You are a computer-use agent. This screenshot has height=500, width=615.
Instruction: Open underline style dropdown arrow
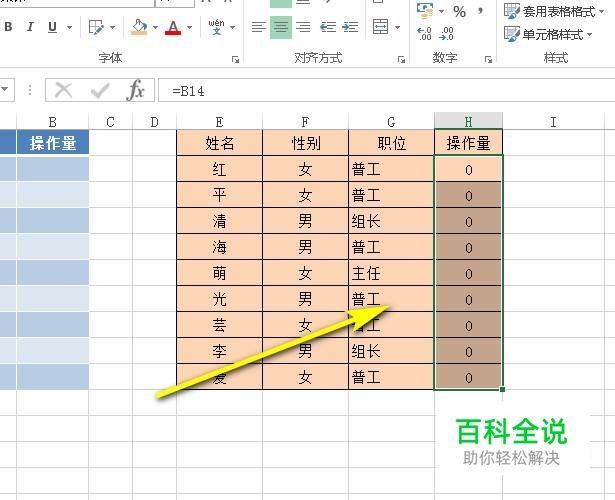pyautogui.click(x=69, y=27)
